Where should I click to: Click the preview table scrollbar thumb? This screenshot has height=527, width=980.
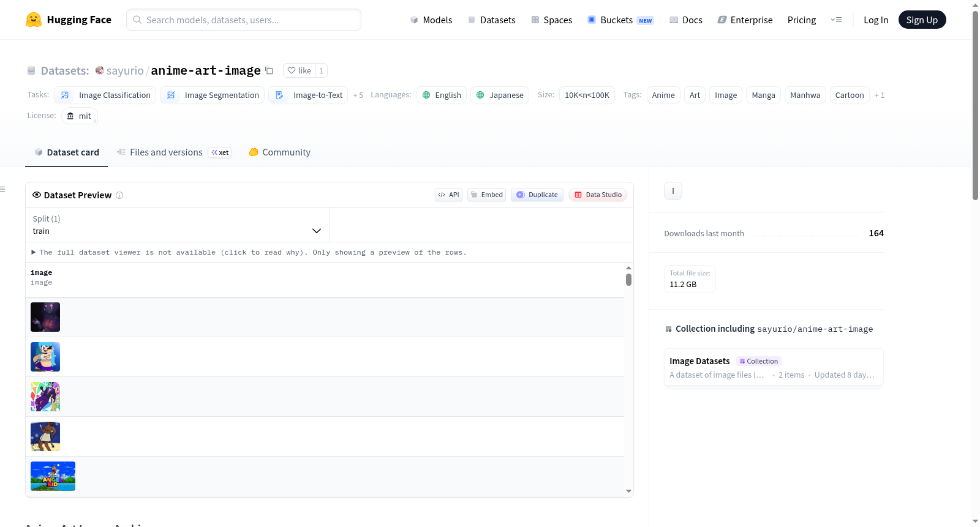(x=628, y=280)
